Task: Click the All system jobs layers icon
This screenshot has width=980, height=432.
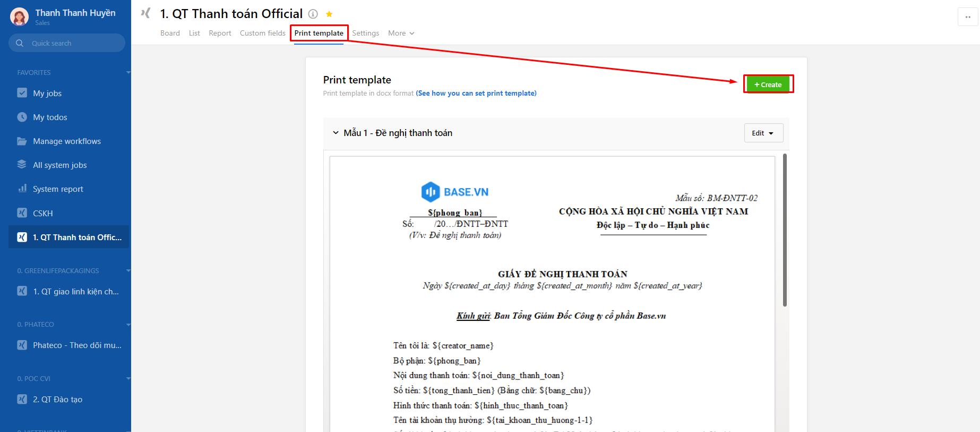Action: click(22, 165)
